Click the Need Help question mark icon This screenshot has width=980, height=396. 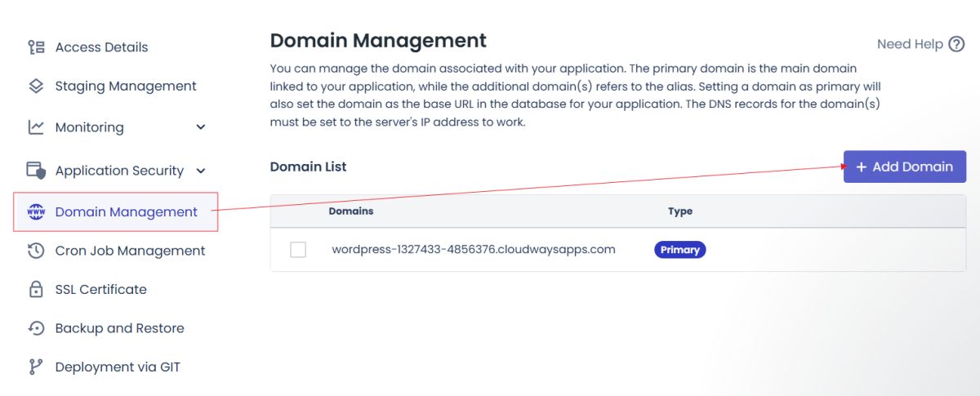pos(956,44)
